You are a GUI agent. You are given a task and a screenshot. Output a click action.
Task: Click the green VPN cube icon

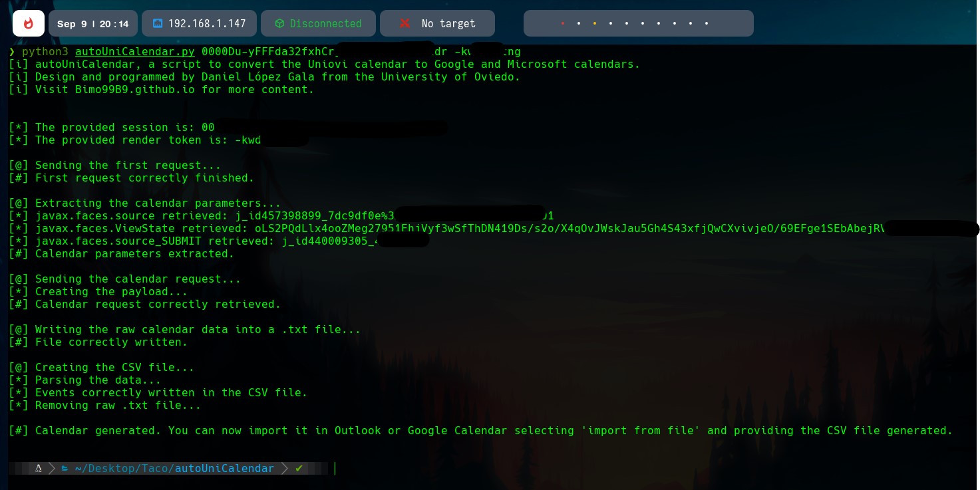[279, 23]
